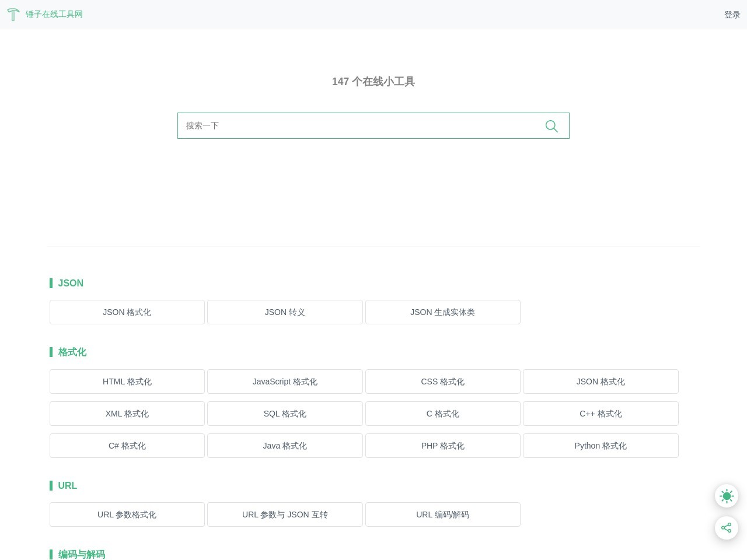Open 锤子在线工具网 home link

pos(54,14)
